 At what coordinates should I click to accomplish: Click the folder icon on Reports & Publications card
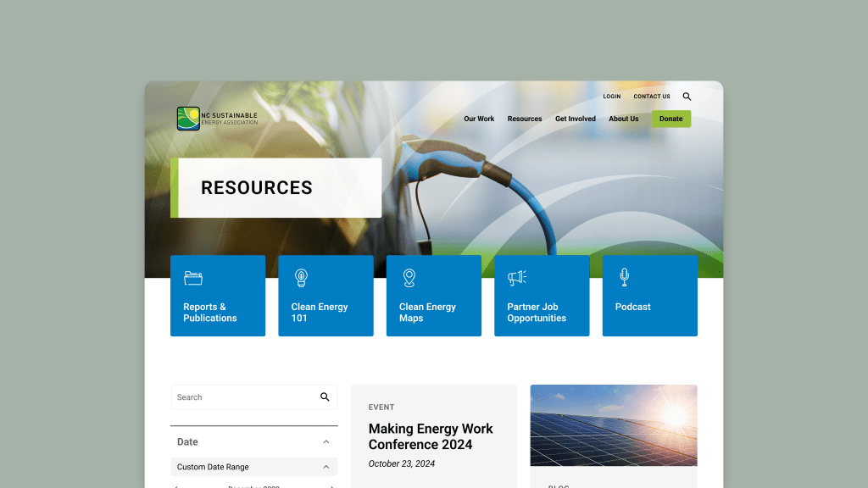click(192, 278)
